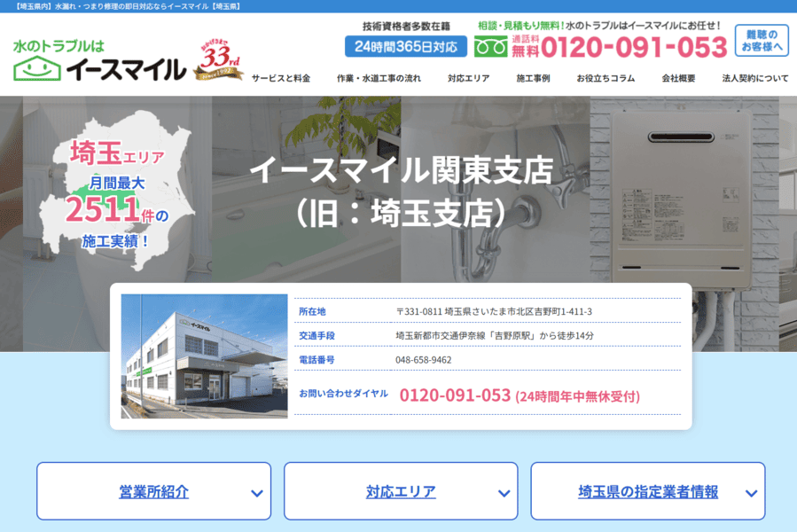
Task: Jump to 対応エリア section link
Action: click(401, 492)
